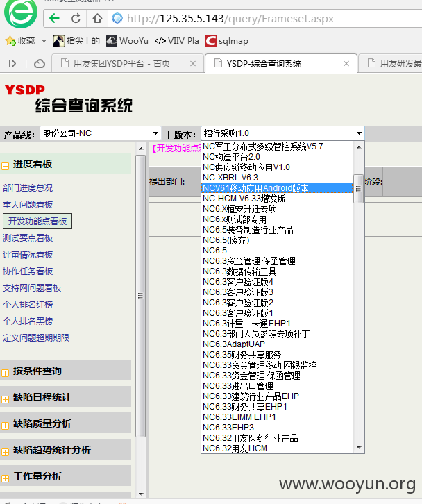Click version list scrollbar up arrow
422x504 pixels.
tap(359, 147)
